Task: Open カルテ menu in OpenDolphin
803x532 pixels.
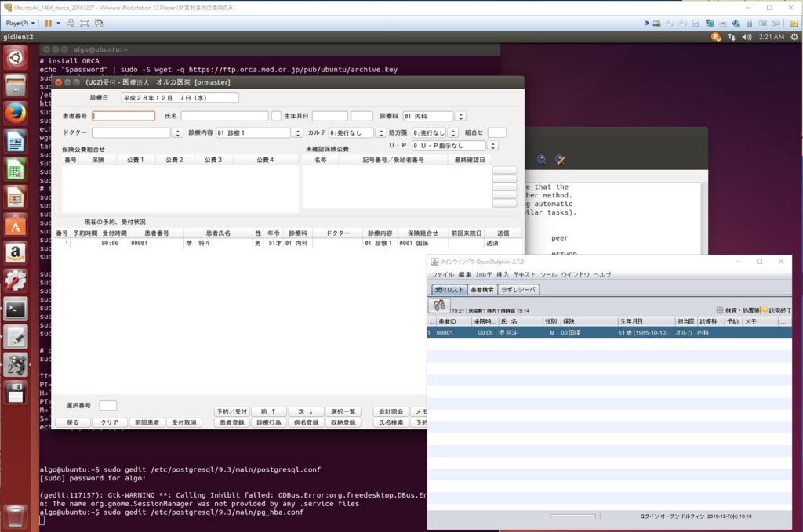Action: coord(483,275)
